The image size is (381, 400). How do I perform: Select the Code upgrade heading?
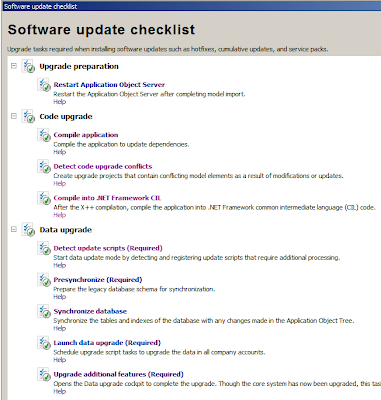click(66, 117)
